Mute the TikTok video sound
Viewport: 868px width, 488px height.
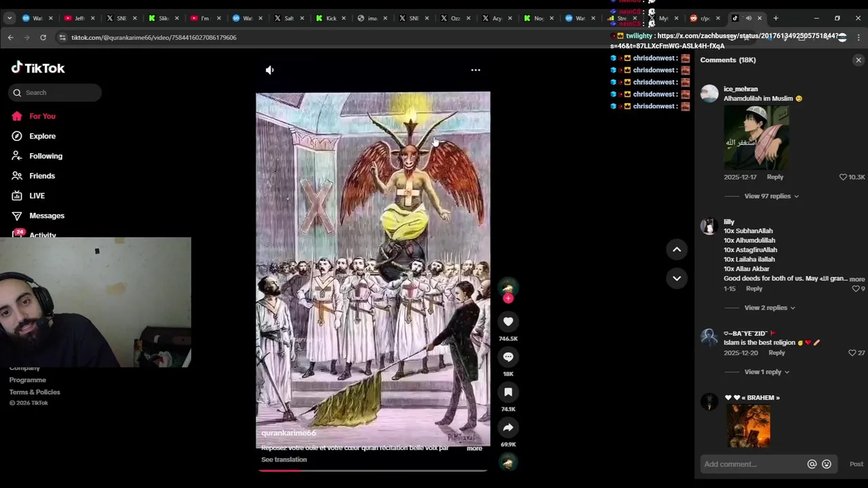270,70
